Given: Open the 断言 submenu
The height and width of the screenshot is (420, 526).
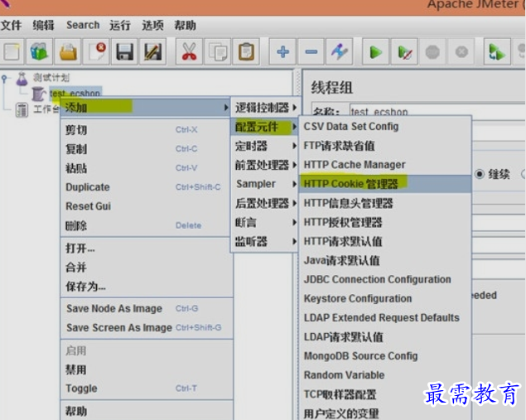Looking at the screenshot, I should (x=265, y=222).
